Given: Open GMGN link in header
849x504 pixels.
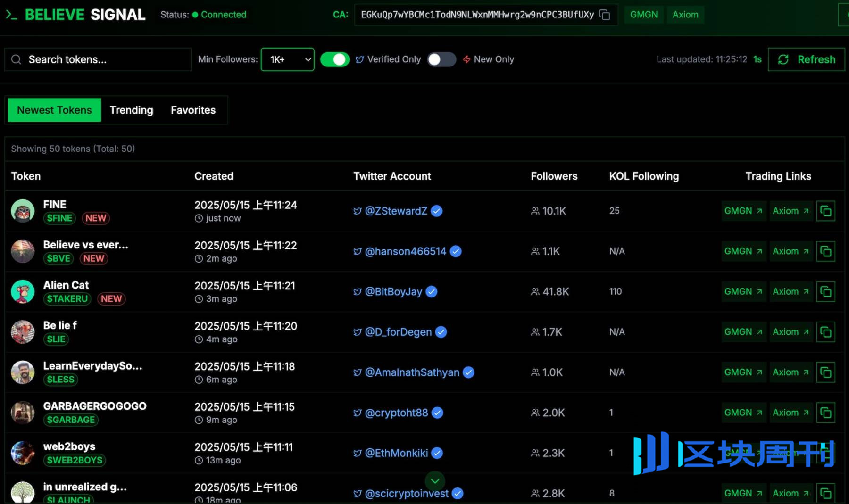Looking at the screenshot, I should click(x=644, y=15).
